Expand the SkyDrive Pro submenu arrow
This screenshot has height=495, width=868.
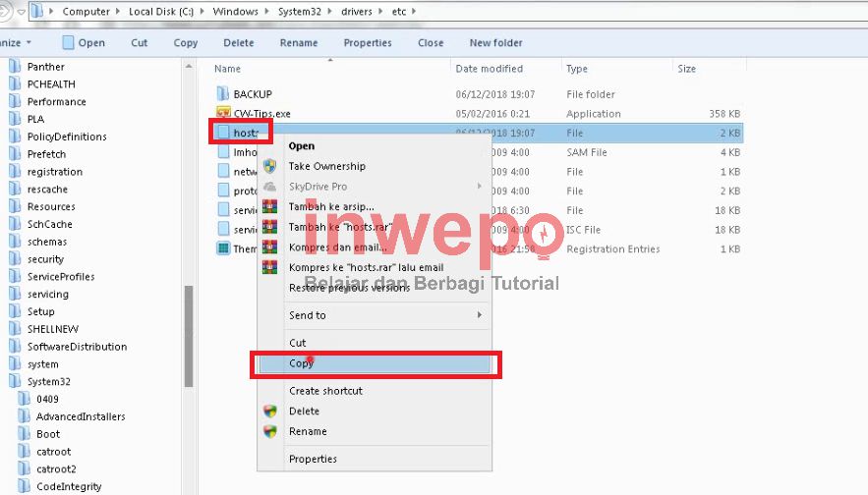coord(480,187)
